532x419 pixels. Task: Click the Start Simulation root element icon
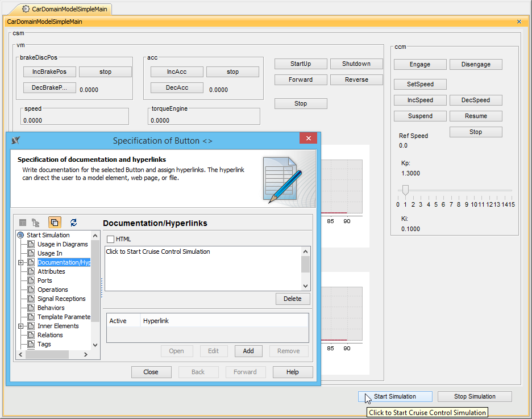[21, 235]
